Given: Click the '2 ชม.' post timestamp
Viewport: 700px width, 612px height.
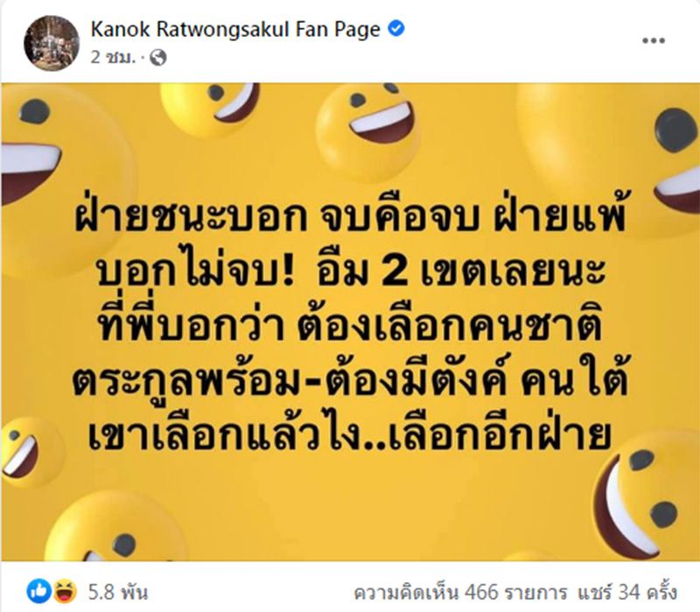Looking at the screenshot, I should (113, 58).
